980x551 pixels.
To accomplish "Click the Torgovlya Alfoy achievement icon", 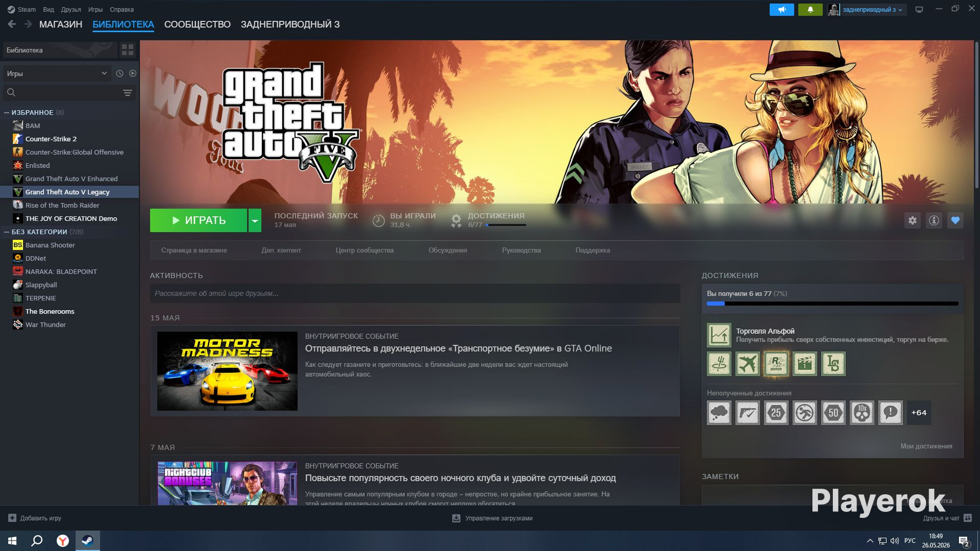I will [719, 335].
